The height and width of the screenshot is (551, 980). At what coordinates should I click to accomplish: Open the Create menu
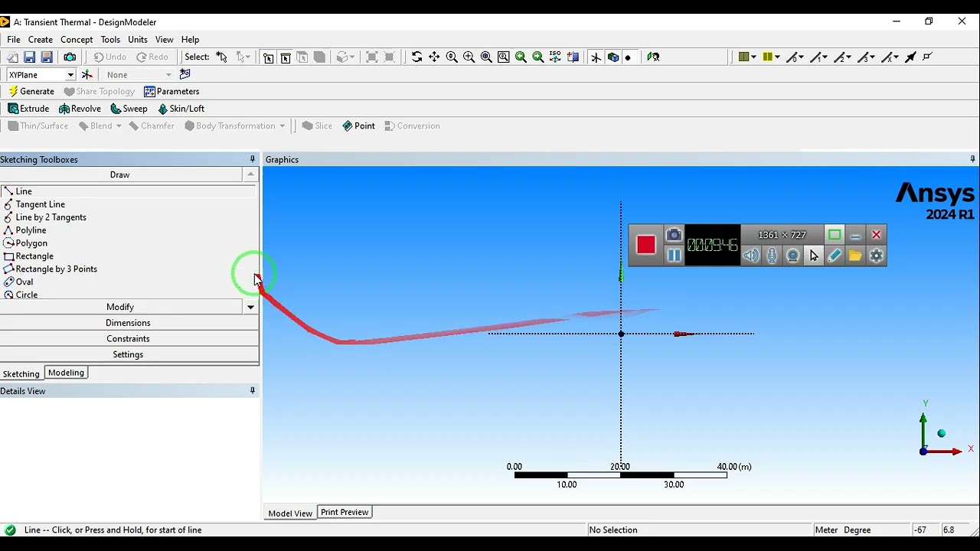(x=41, y=40)
